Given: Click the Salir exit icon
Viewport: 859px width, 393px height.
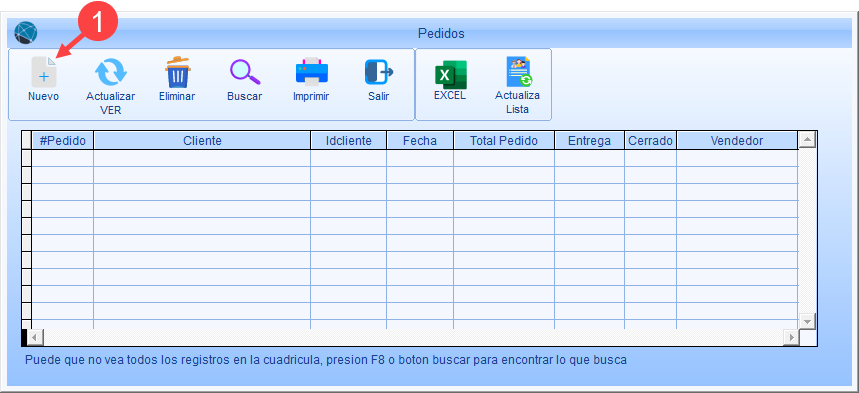Looking at the screenshot, I should coord(379,72).
